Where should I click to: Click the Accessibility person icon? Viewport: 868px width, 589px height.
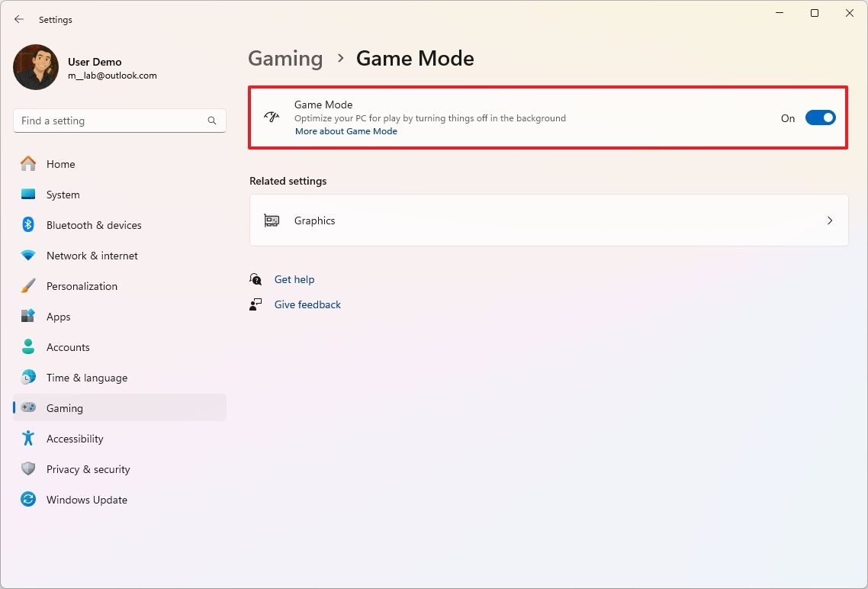pos(28,439)
